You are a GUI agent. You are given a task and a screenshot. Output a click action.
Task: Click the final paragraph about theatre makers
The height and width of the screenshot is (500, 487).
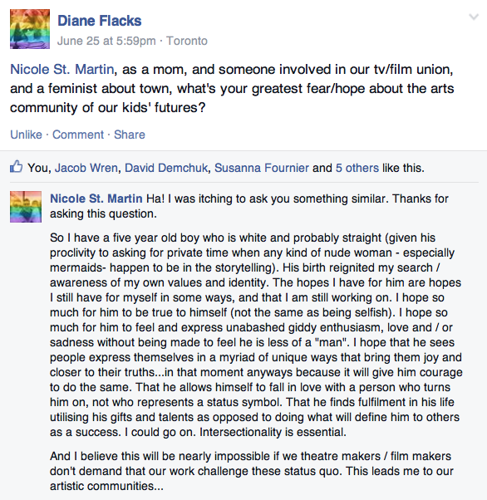coord(252,471)
